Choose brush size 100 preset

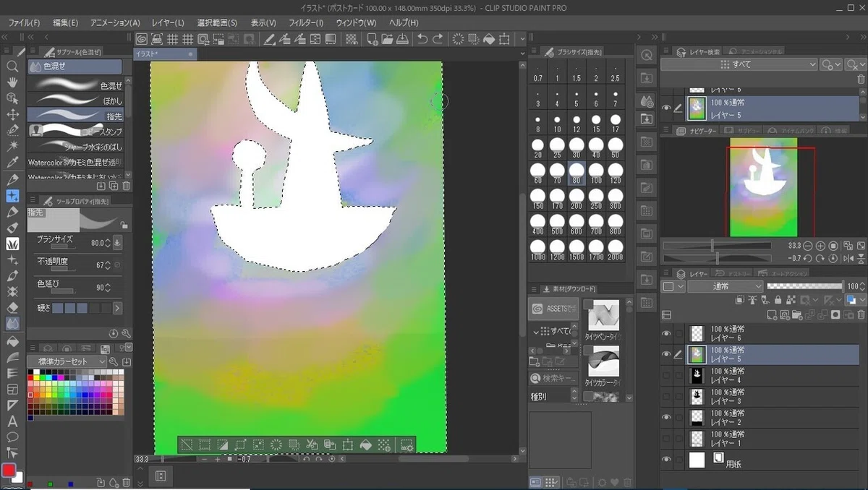(x=596, y=175)
